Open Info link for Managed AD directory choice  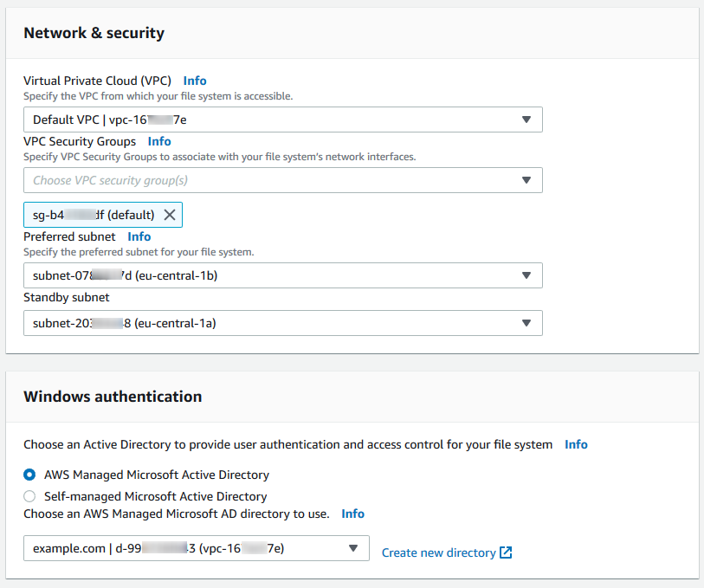point(352,514)
